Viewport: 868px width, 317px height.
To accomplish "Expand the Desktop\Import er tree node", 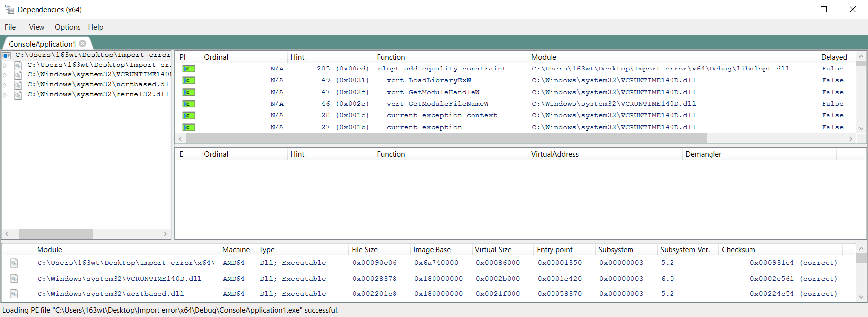I will click(5, 65).
